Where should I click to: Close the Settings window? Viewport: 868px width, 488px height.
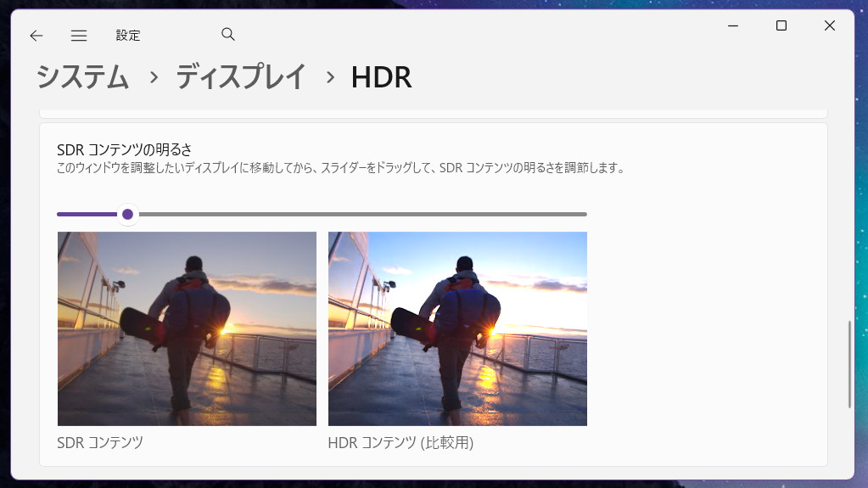point(830,26)
